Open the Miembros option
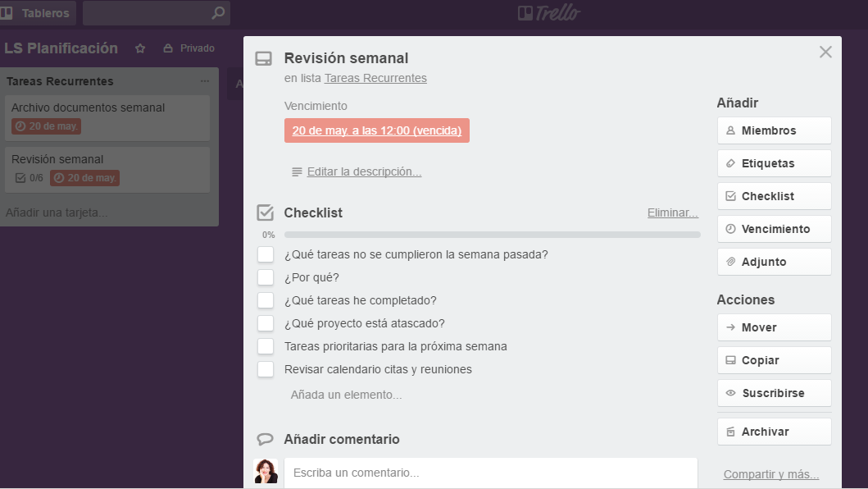 774,130
